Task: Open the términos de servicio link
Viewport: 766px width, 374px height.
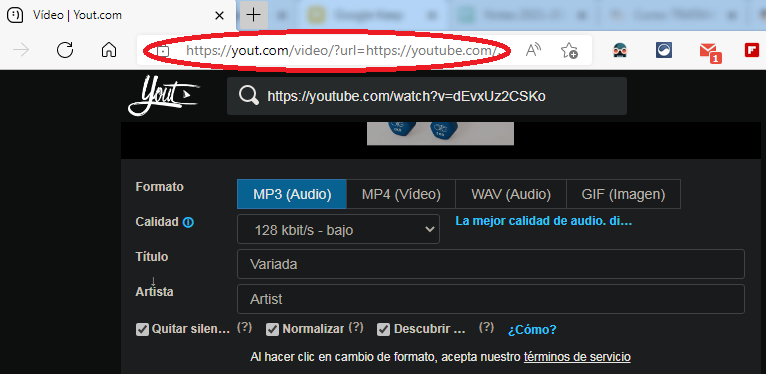Action: [577, 357]
